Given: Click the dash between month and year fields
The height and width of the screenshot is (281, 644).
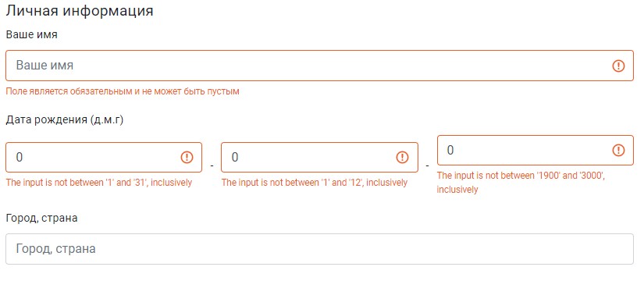Looking at the screenshot, I should tap(428, 165).
